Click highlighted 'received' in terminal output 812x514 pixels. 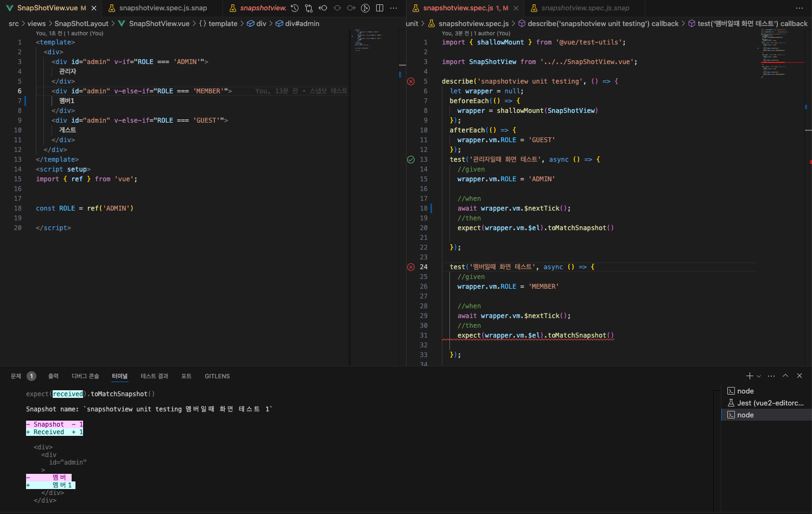pyautogui.click(x=68, y=394)
